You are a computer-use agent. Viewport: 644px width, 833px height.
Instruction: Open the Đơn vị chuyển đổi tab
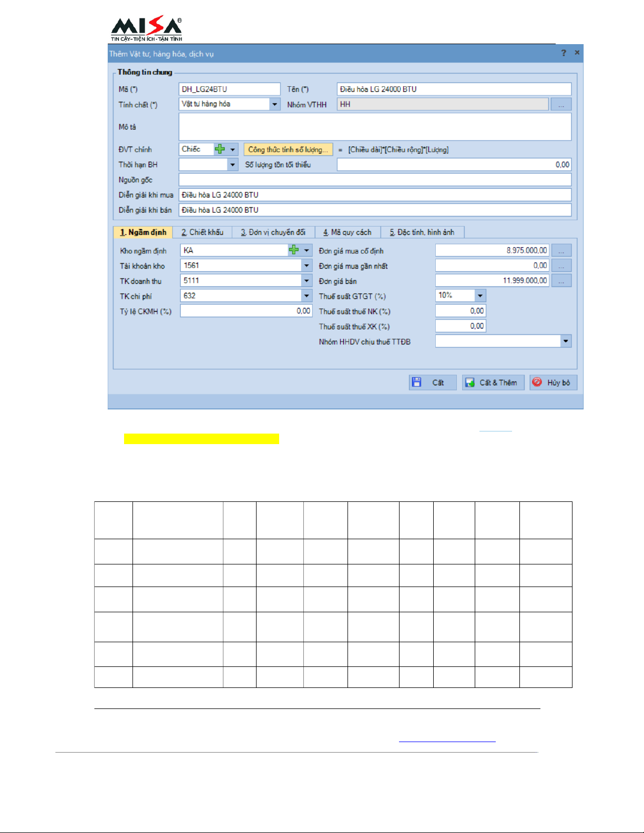273,232
